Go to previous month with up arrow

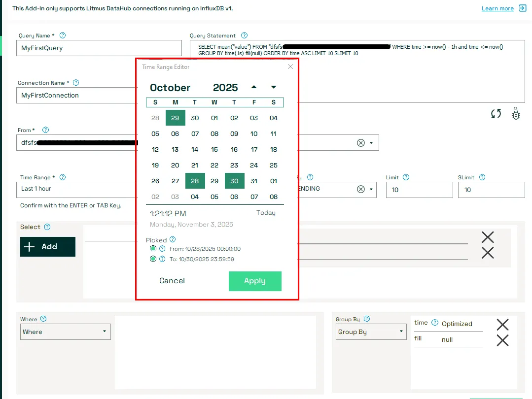pyautogui.click(x=254, y=87)
